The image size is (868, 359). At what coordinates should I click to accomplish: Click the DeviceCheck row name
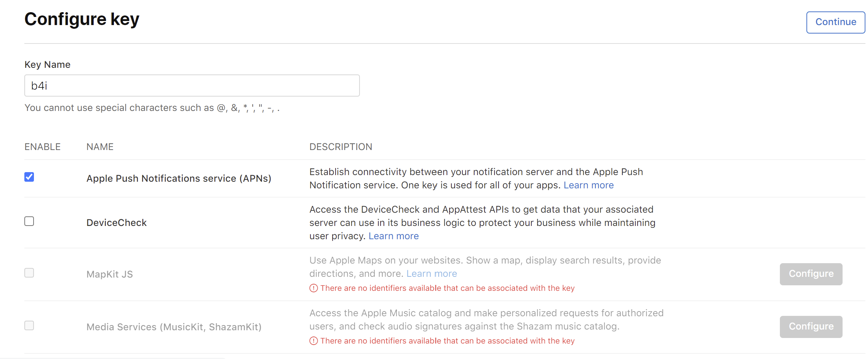[117, 223]
